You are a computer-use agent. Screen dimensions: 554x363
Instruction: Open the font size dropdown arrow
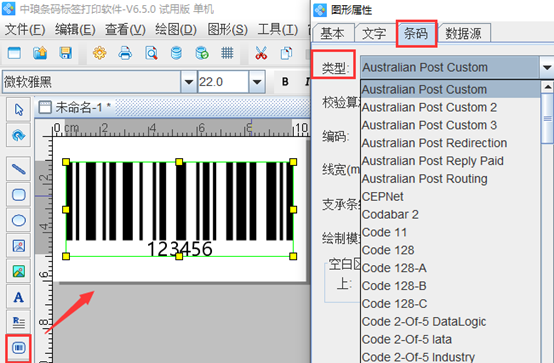[x=257, y=82]
